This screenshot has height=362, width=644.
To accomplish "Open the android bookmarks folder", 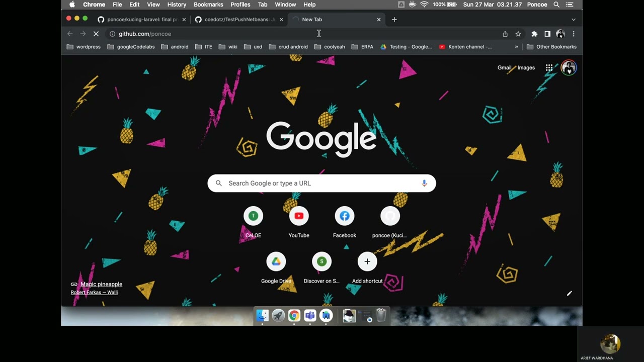I will 175,47.
